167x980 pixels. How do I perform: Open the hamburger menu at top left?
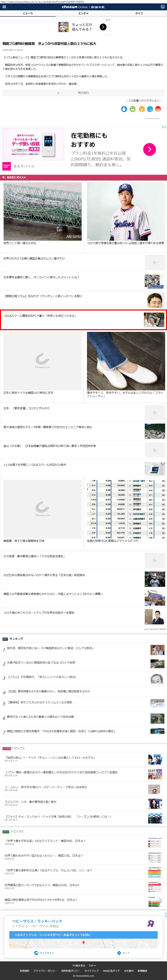click(4, 7)
